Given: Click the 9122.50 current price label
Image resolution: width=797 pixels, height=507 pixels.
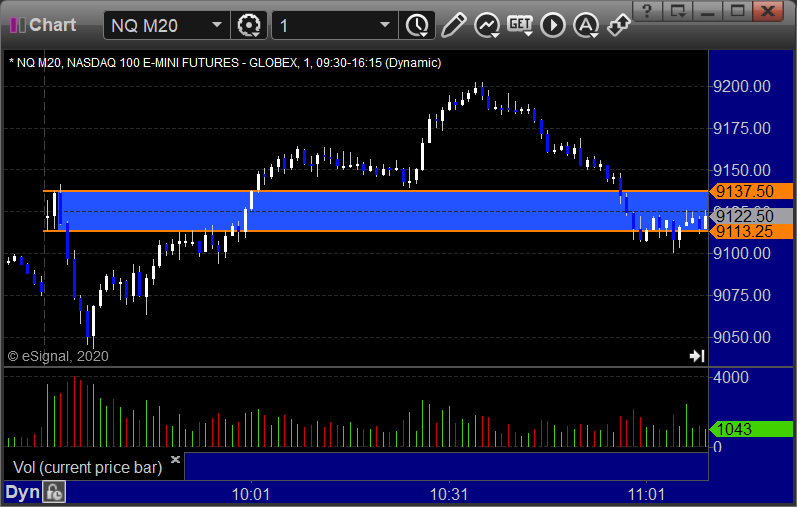Looking at the screenshot, I should 751,216.
